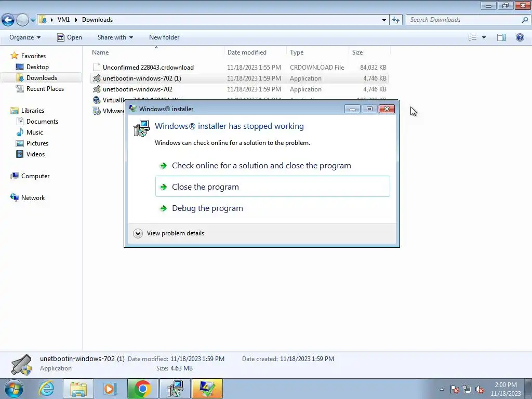The height and width of the screenshot is (399, 532).
Task: Open Music library
Action: pos(35,132)
